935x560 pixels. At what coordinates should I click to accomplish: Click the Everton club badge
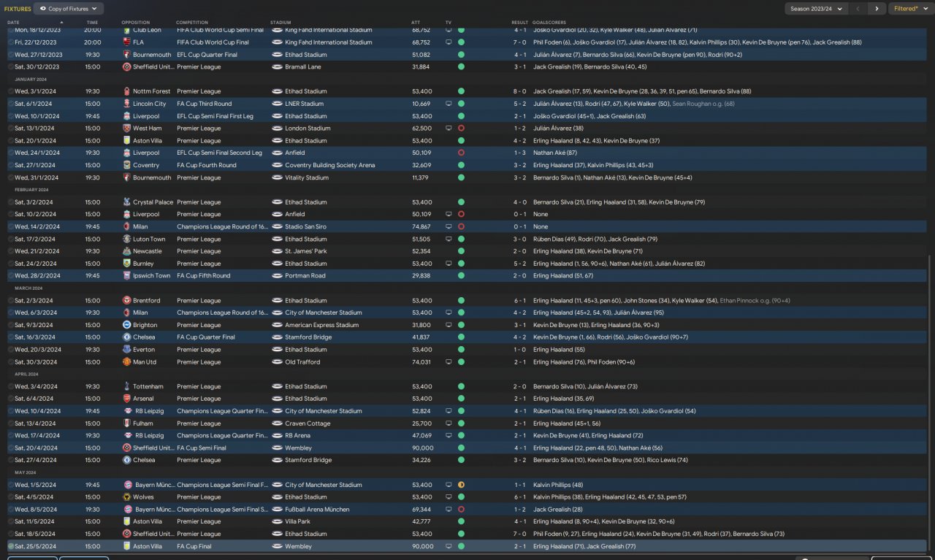(127, 350)
